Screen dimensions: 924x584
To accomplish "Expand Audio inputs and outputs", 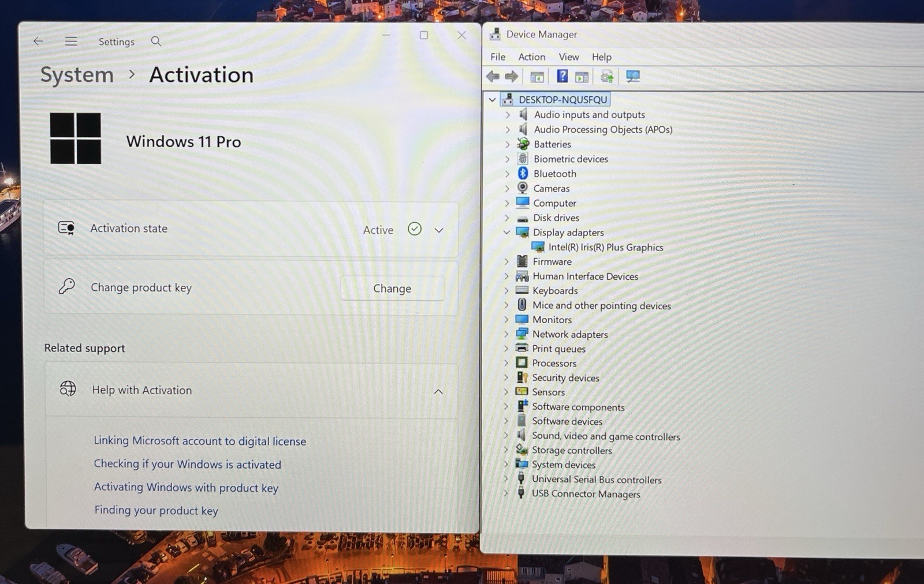I will coord(508,114).
